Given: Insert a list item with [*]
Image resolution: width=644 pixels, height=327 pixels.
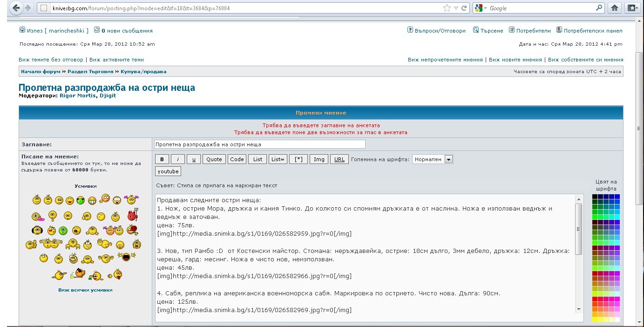Looking at the screenshot, I should pos(298,159).
